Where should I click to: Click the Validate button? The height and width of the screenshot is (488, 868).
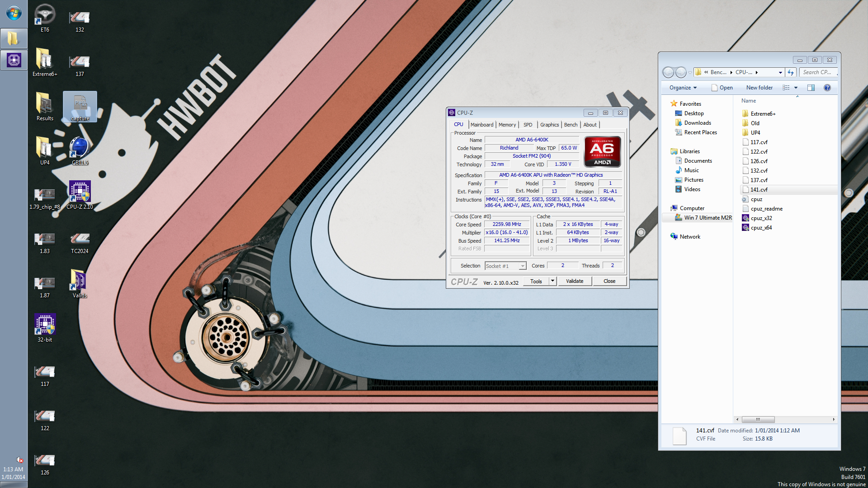(x=575, y=281)
